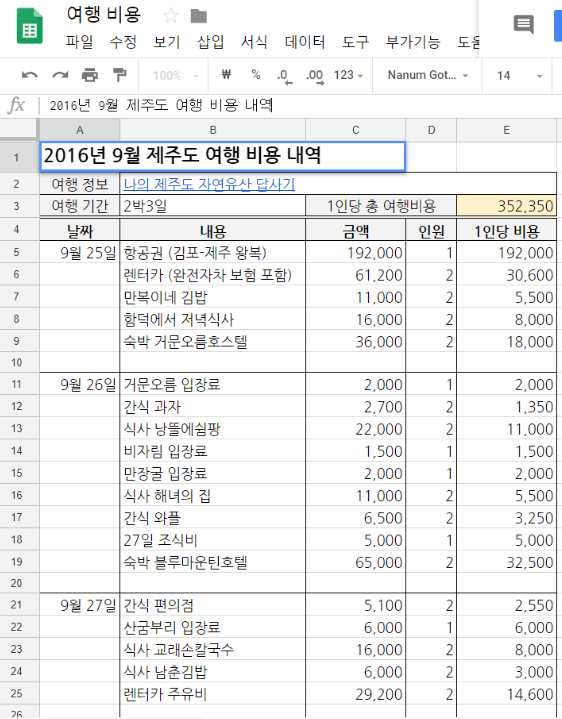Increase decimal places

(315, 76)
